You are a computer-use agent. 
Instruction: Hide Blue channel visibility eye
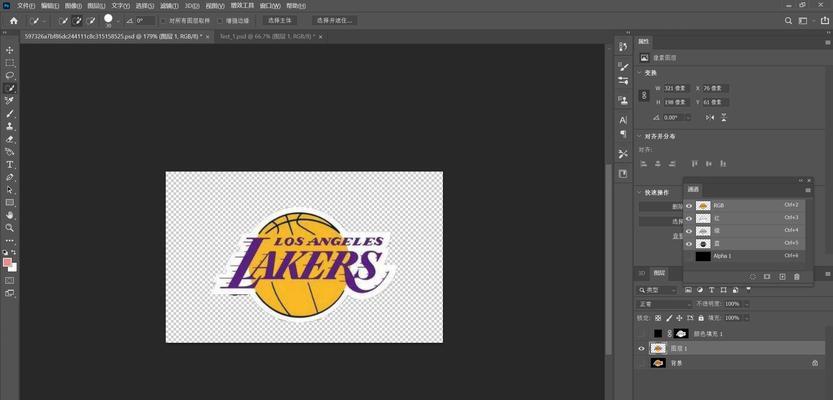coord(689,244)
